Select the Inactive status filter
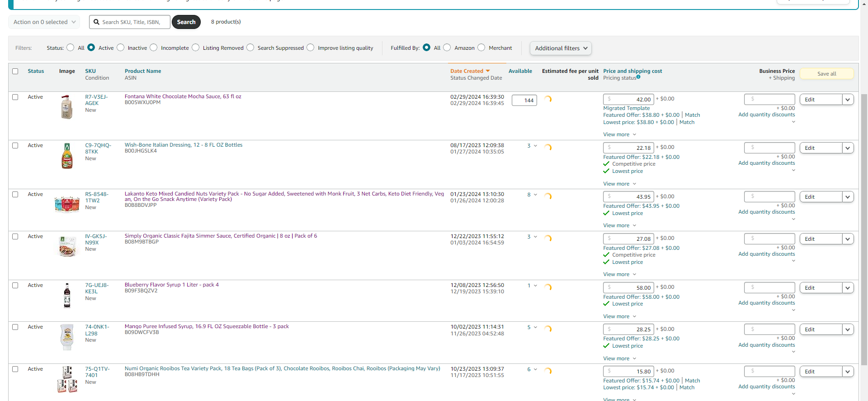Screen dimensions: 868x401 pyautogui.click(x=121, y=48)
